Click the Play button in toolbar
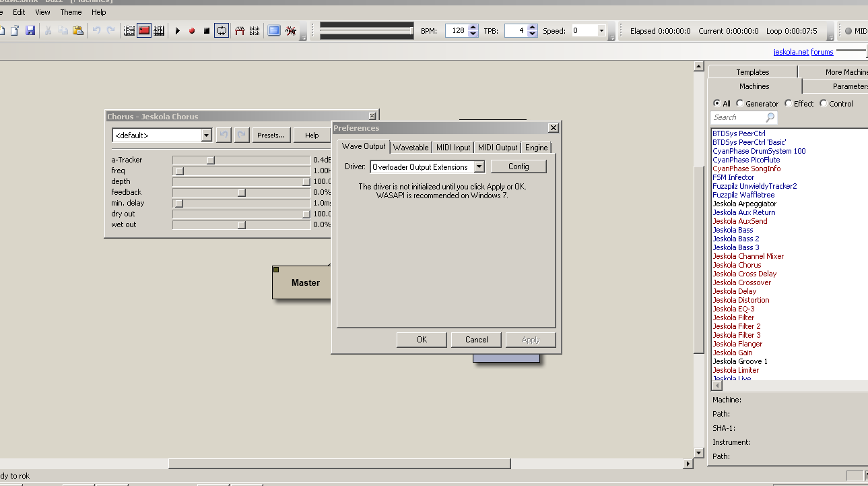This screenshot has width=868, height=486. click(178, 30)
